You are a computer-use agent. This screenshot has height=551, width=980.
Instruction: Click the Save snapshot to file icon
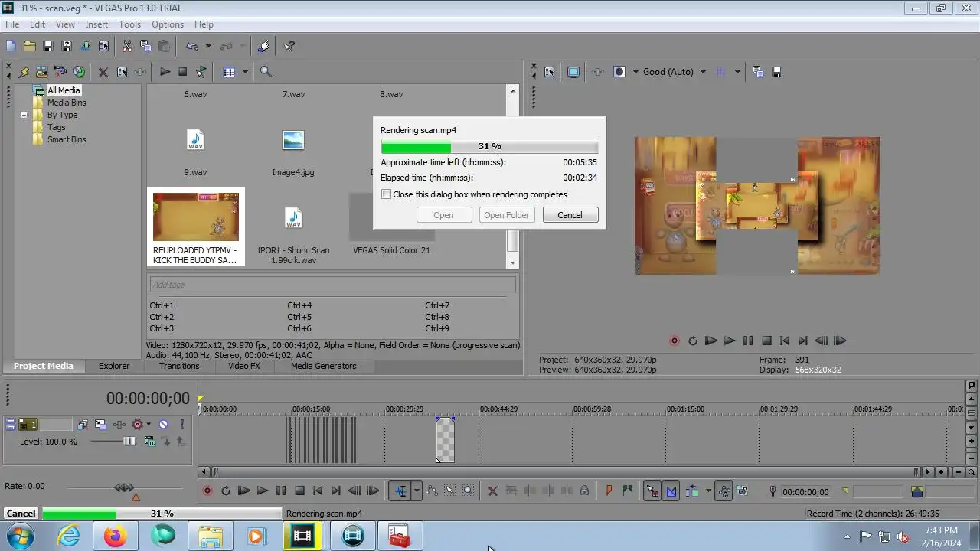click(777, 72)
